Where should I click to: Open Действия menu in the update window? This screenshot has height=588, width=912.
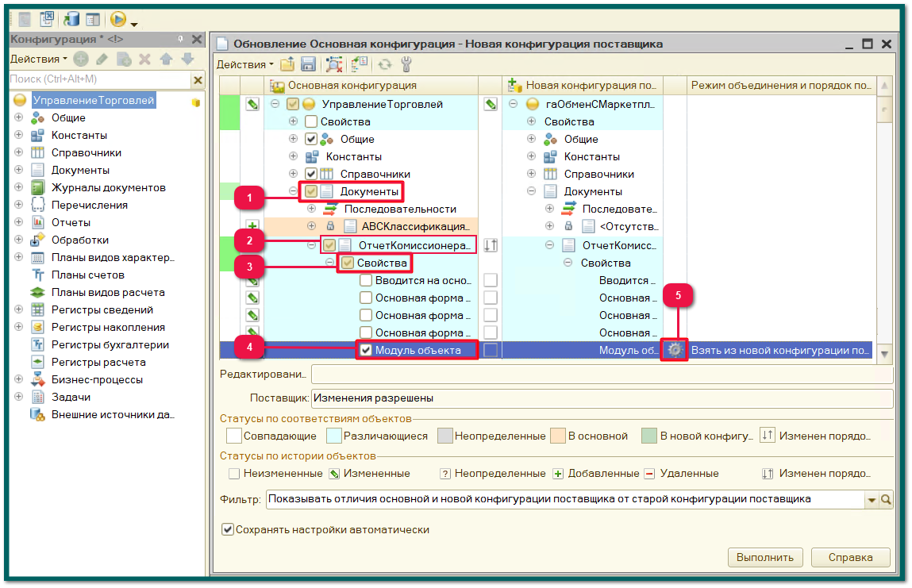tap(245, 64)
